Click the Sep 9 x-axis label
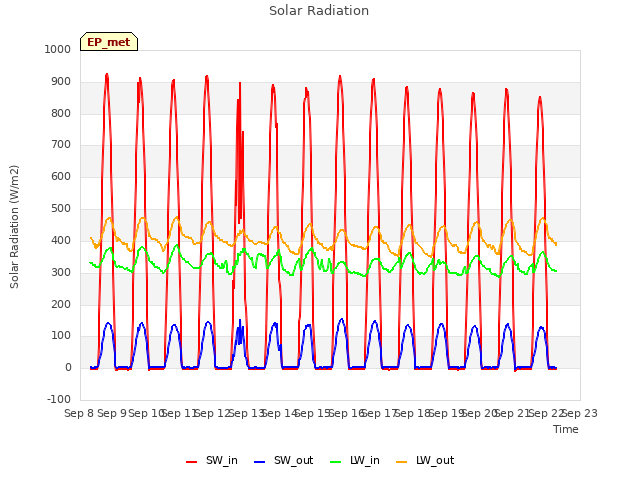 (x=112, y=413)
